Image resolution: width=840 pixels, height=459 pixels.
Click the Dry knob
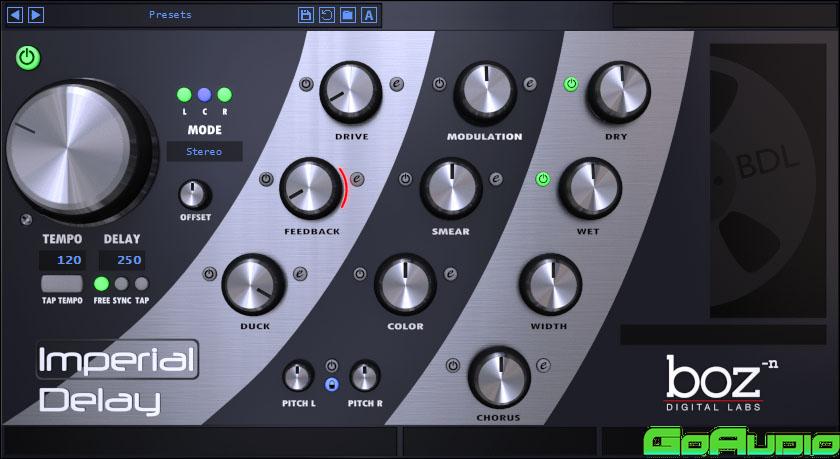coord(618,92)
